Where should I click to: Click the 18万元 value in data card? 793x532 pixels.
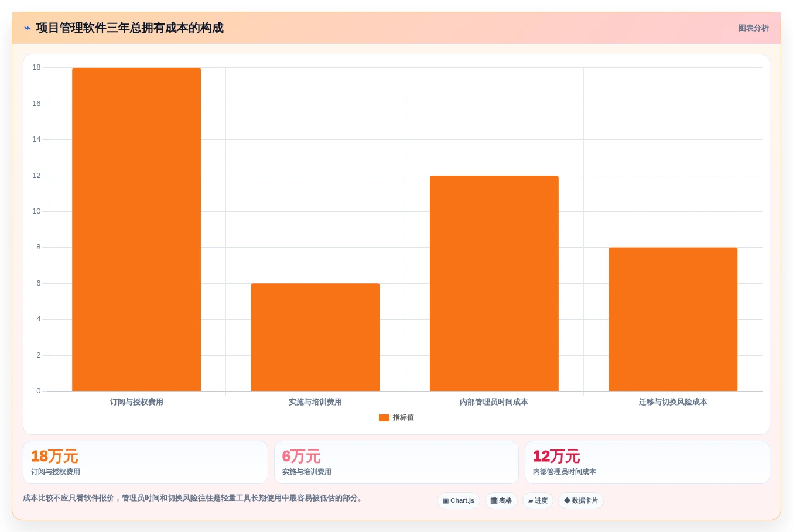click(54, 457)
